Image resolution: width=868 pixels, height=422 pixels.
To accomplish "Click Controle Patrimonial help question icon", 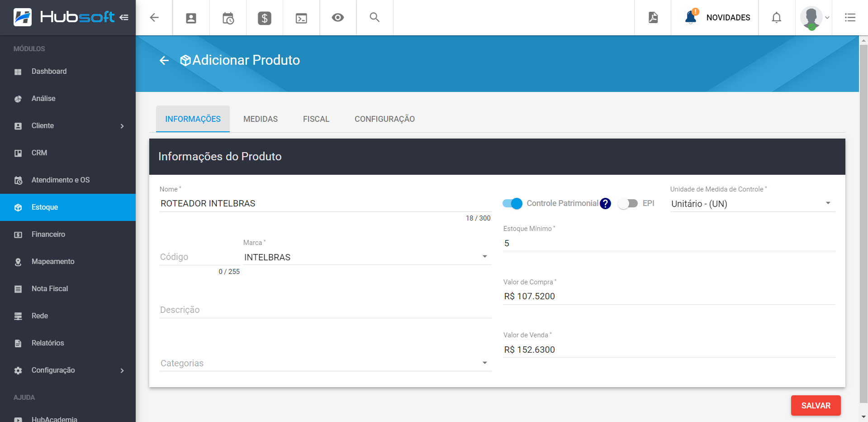I will pos(605,204).
